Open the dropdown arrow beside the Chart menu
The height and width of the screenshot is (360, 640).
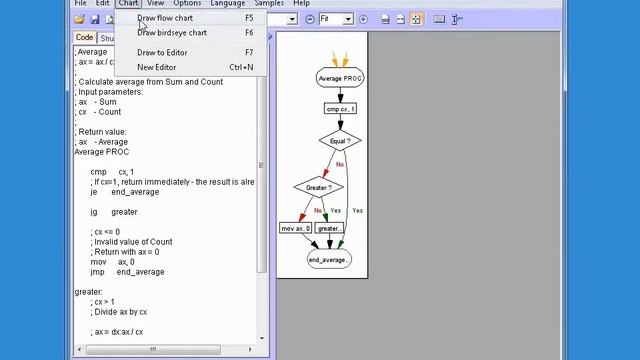[292, 19]
